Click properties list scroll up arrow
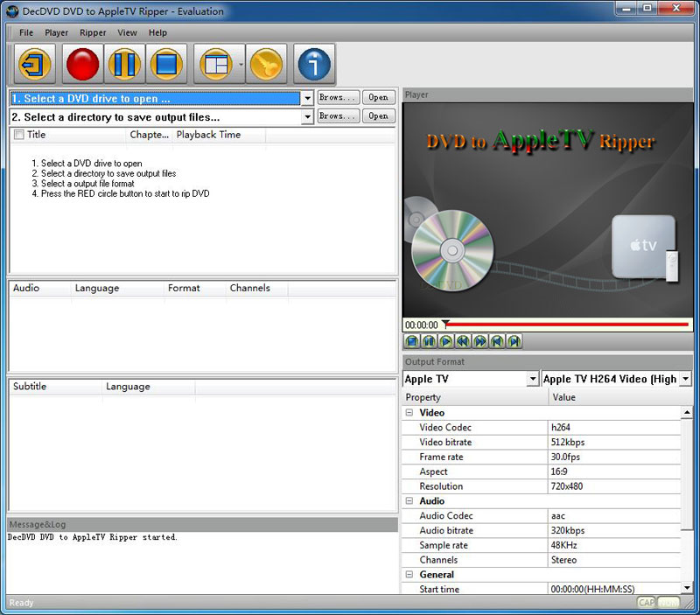Viewport: 700px width, 615px height. (687, 413)
